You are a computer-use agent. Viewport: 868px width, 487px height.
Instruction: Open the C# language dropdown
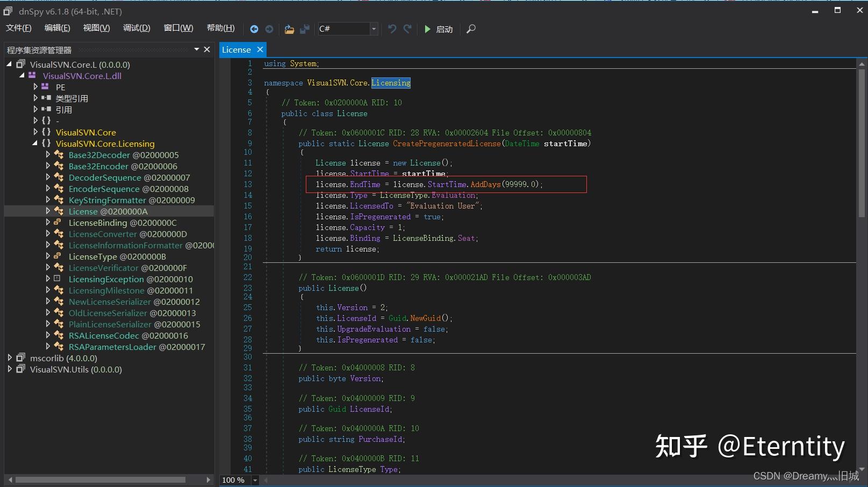(x=374, y=29)
